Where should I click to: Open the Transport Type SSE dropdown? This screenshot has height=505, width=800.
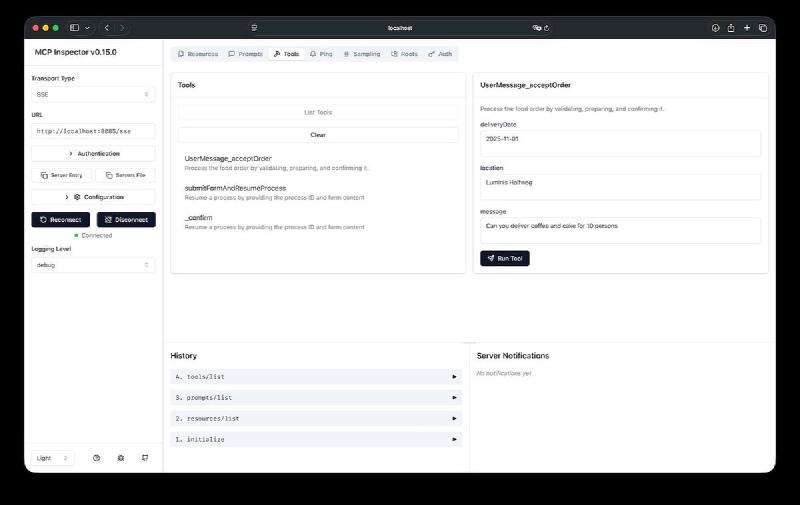93,94
